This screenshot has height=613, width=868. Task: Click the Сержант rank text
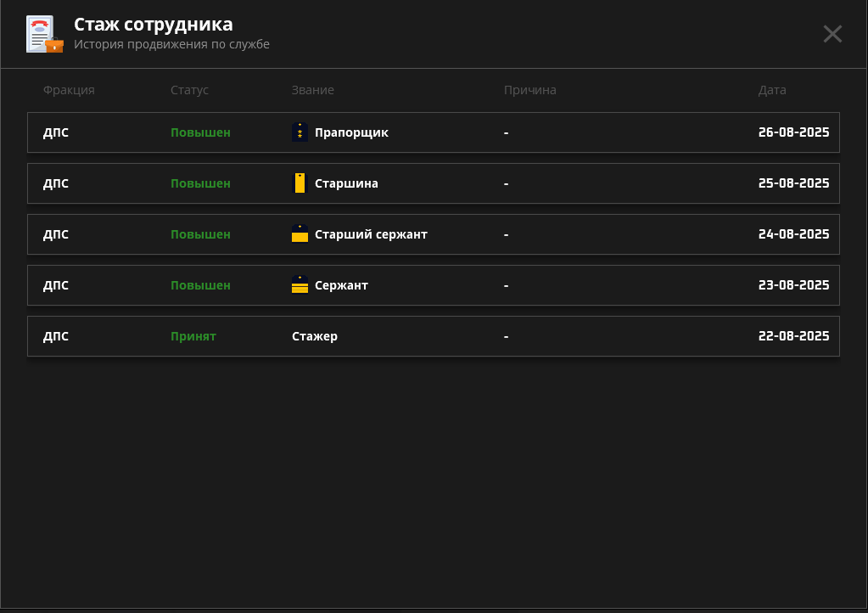342,286
